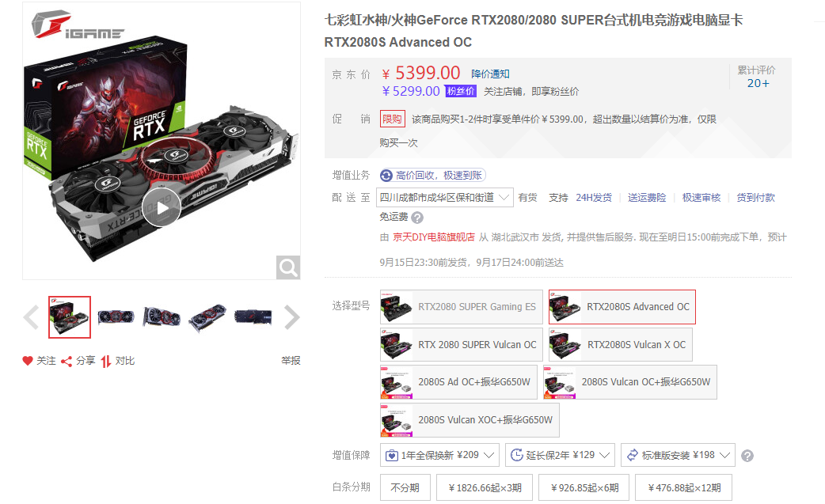Click the magnifier zoom icon on product image

click(x=288, y=267)
